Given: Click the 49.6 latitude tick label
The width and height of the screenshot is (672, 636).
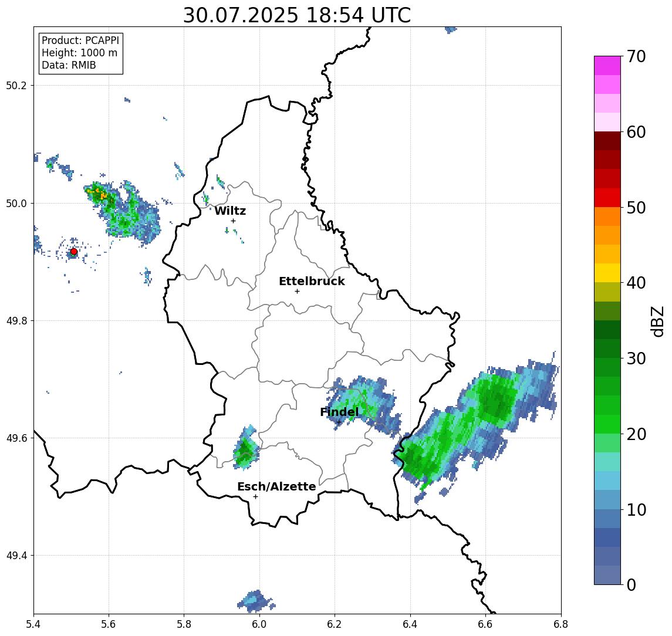Looking at the screenshot, I should pos(16,438).
